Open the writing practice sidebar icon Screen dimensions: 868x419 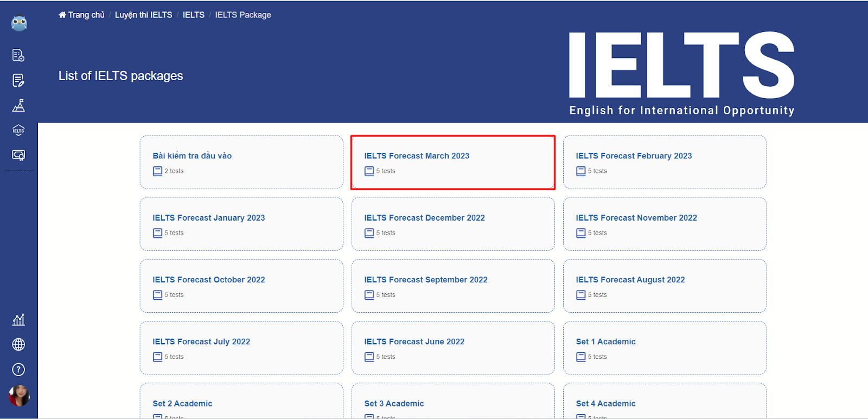[18, 81]
